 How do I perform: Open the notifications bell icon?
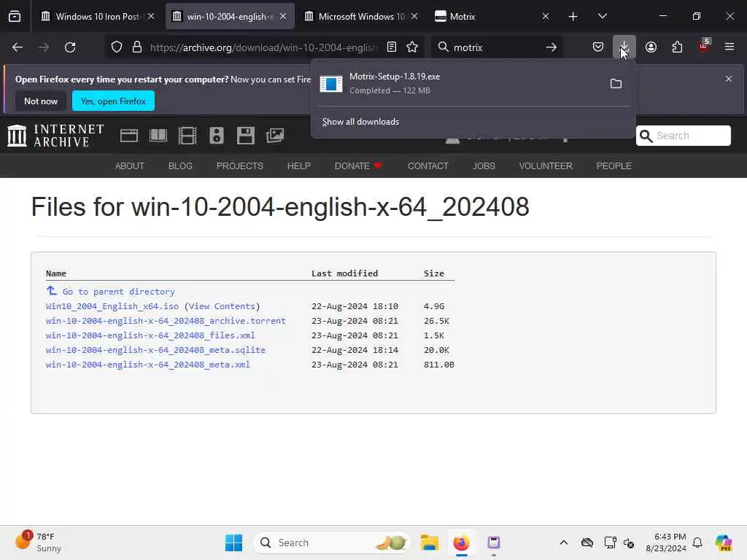(697, 542)
